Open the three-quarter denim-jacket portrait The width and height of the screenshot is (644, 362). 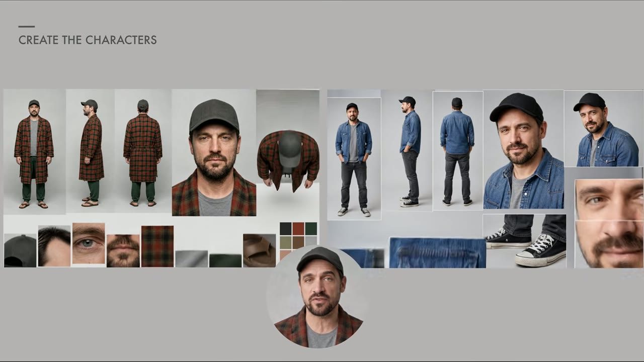coord(604,129)
